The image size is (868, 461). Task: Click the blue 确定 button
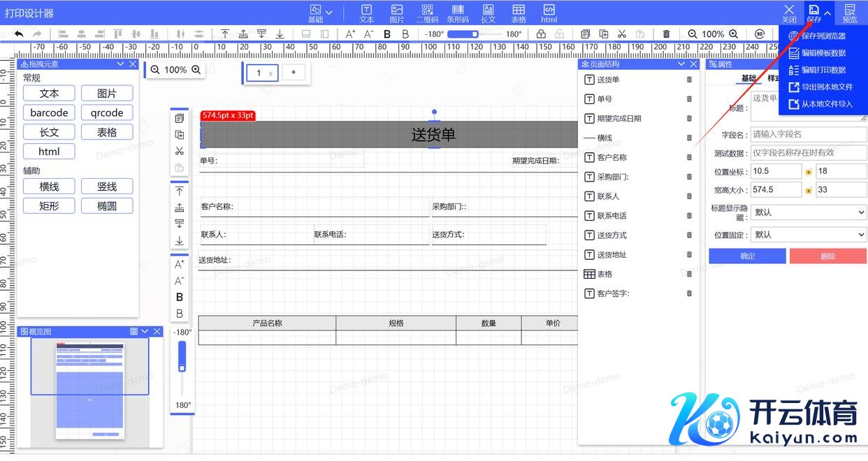pyautogui.click(x=747, y=256)
